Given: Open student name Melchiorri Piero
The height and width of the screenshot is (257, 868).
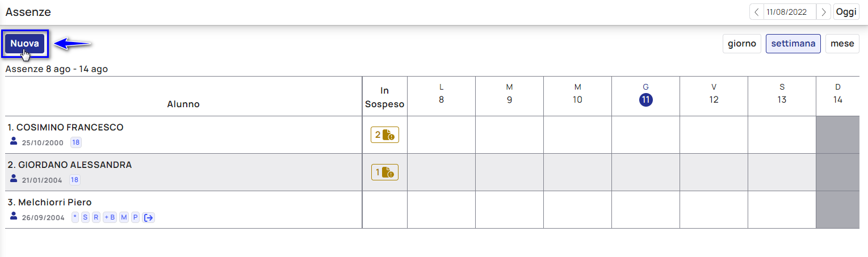Looking at the screenshot, I should click(49, 202).
